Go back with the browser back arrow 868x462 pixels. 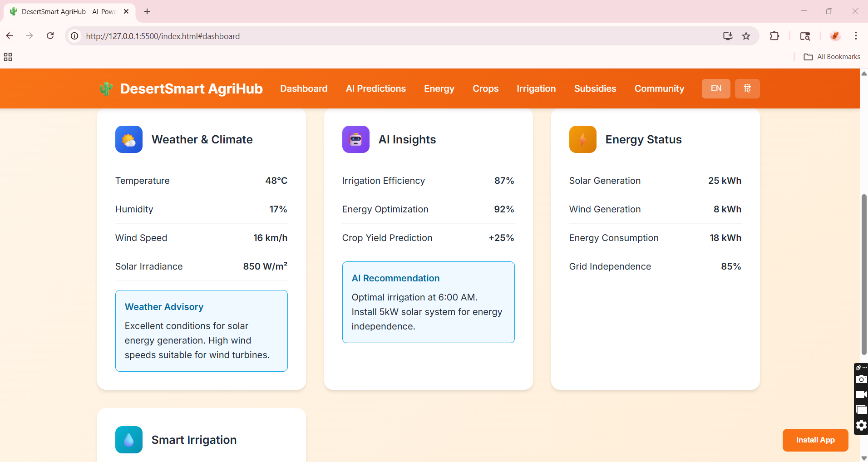(x=10, y=36)
